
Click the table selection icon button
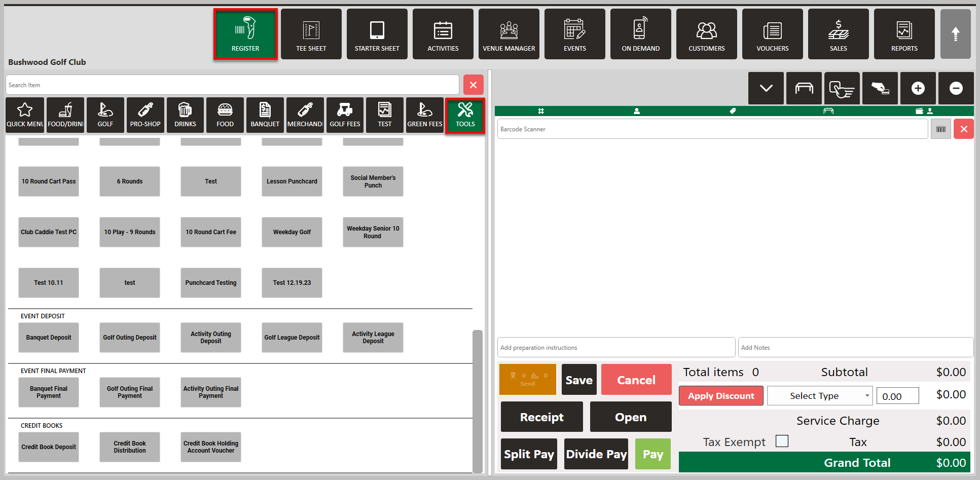(804, 88)
